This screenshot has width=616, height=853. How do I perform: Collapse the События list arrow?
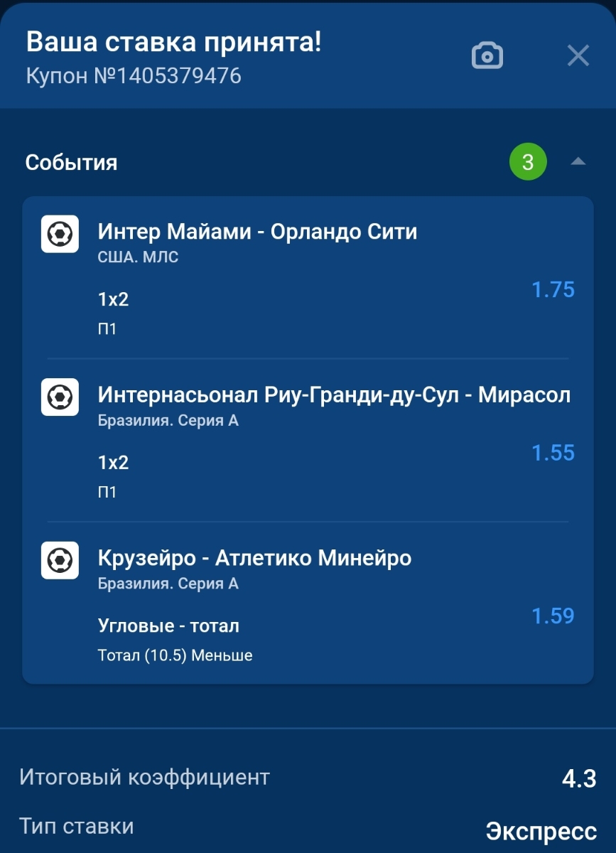pyautogui.click(x=578, y=162)
